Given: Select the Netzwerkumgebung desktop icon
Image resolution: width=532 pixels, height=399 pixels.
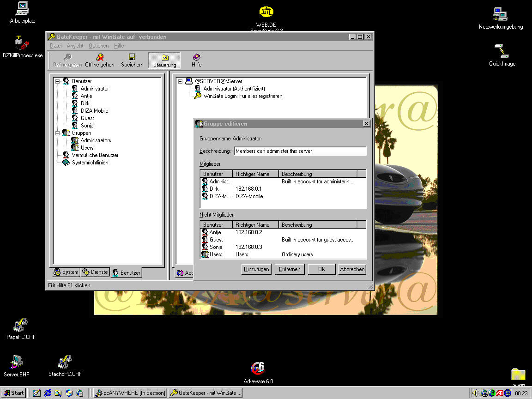Looking at the screenshot, I should click(501, 15).
